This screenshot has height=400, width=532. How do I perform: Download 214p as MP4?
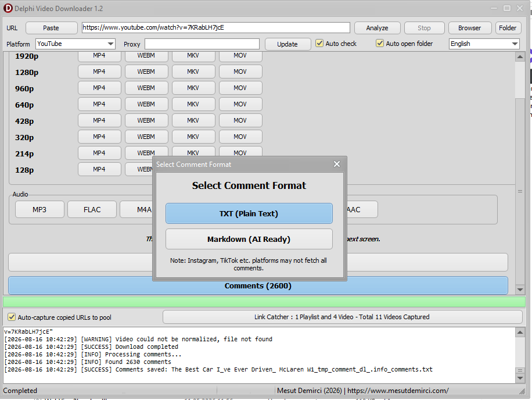[x=99, y=153]
